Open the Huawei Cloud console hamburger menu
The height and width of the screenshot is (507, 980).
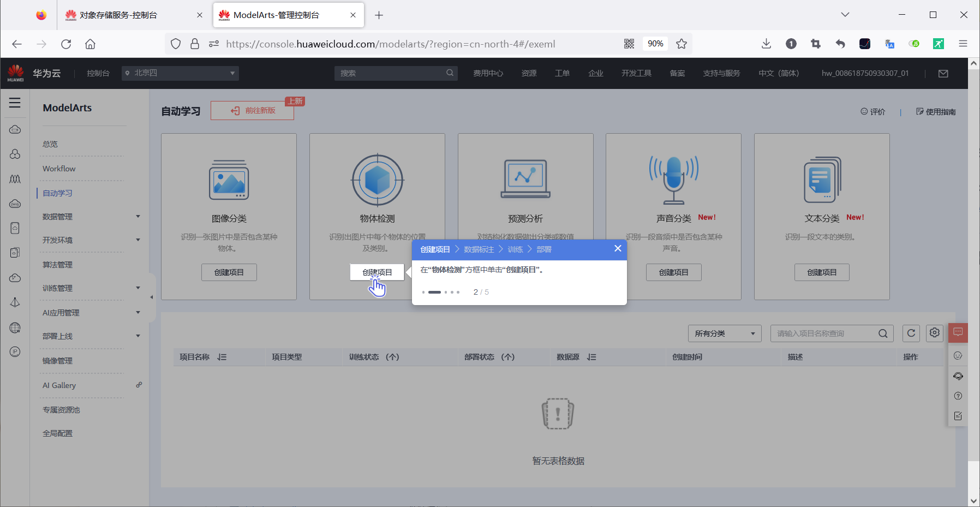pyautogui.click(x=15, y=103)
